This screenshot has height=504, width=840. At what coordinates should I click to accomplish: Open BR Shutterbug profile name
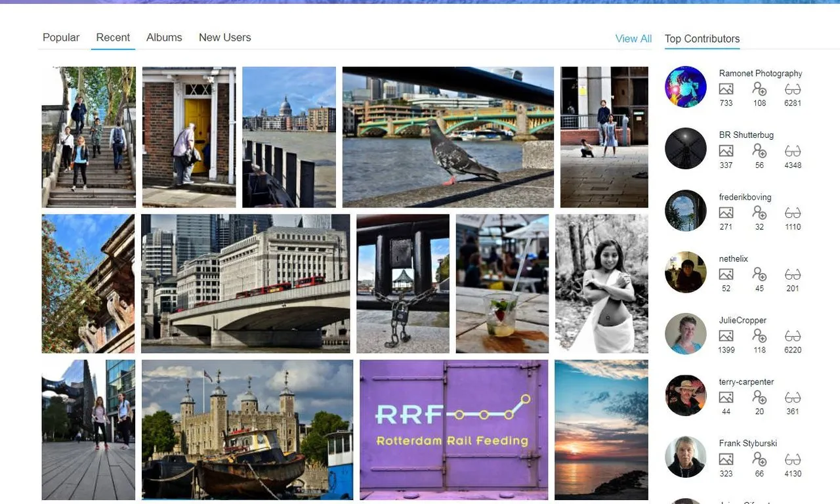click(x=746, y=135)
